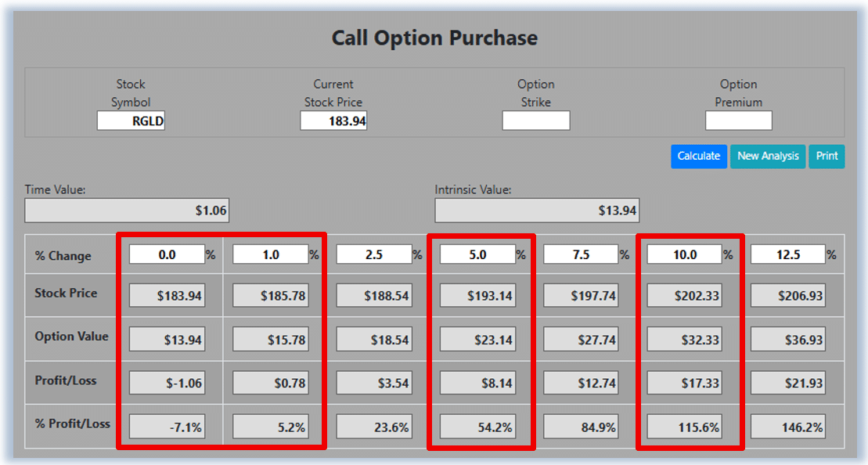Viewport: 868px width, 465px height.
Task: Select the $32.33 option value cell
Action: (685, 339)
